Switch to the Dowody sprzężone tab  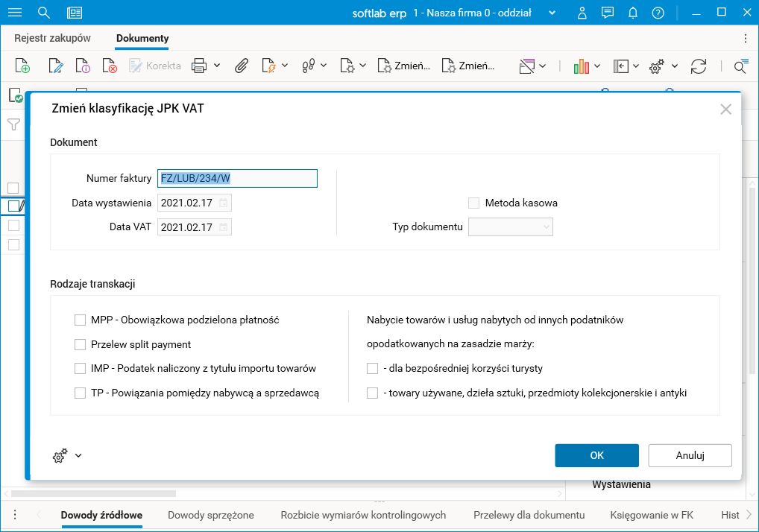point(210,515)
